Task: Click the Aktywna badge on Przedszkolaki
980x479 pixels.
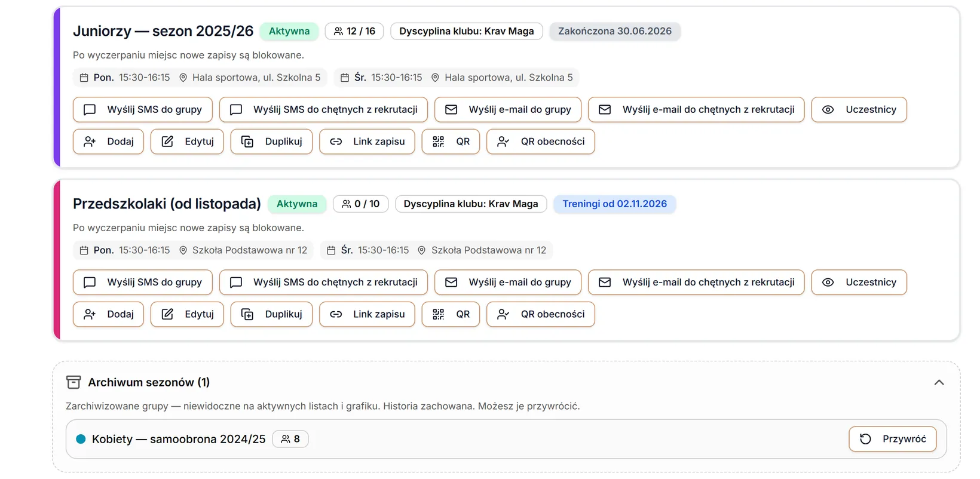Action: tap(297, 204)
